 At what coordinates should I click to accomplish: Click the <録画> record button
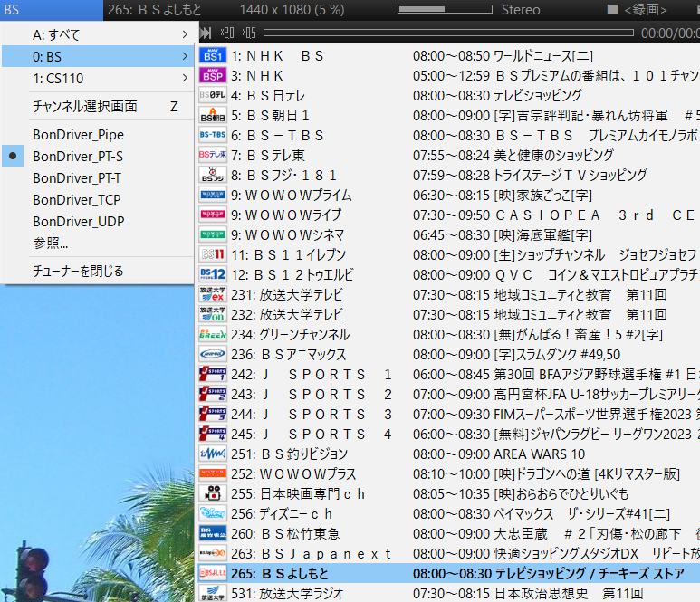638,9
